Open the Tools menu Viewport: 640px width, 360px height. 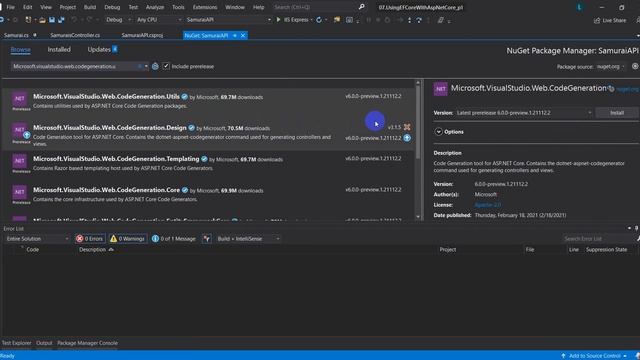click(178, 7)
